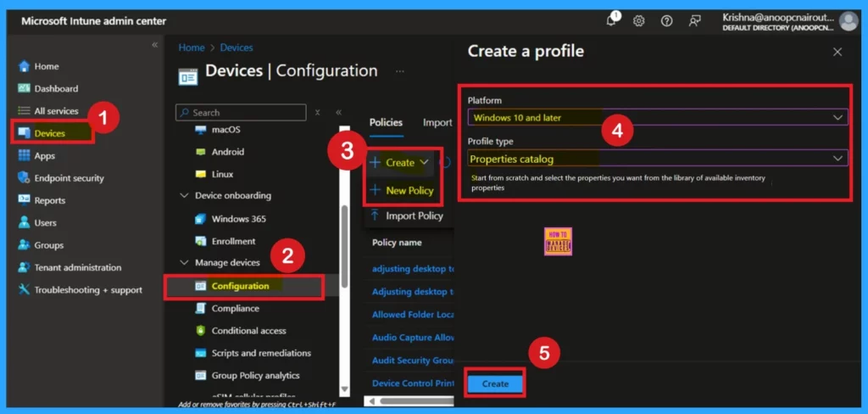Click the policy list left scroll arrow
This screenshot has width=868, height=414.
pyautogui.click(x=371, y=400)
